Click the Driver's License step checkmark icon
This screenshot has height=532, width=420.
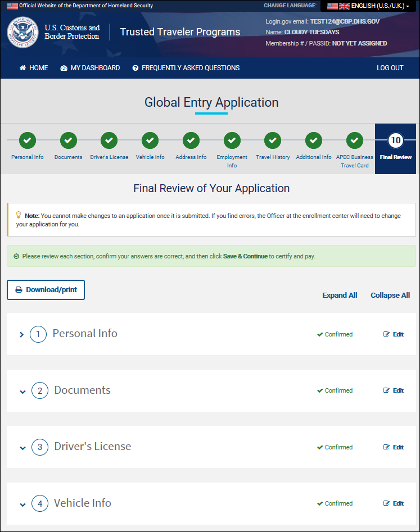pos(109,140)
